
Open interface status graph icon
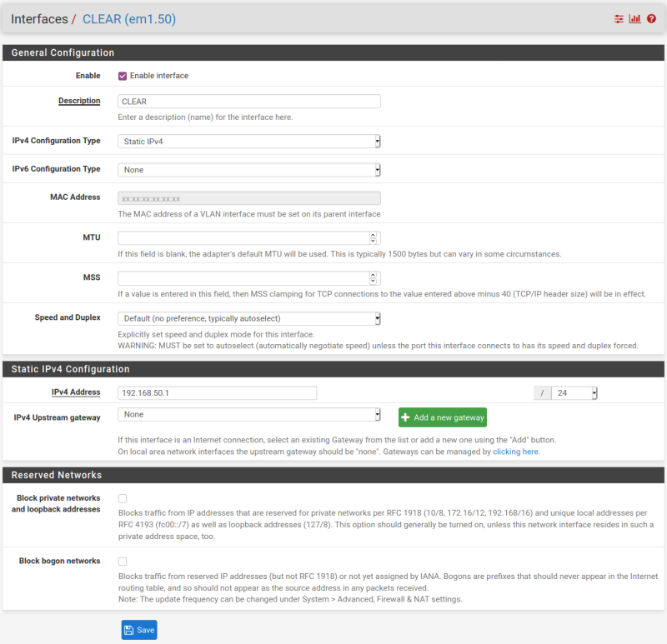(x=634, y=18)
